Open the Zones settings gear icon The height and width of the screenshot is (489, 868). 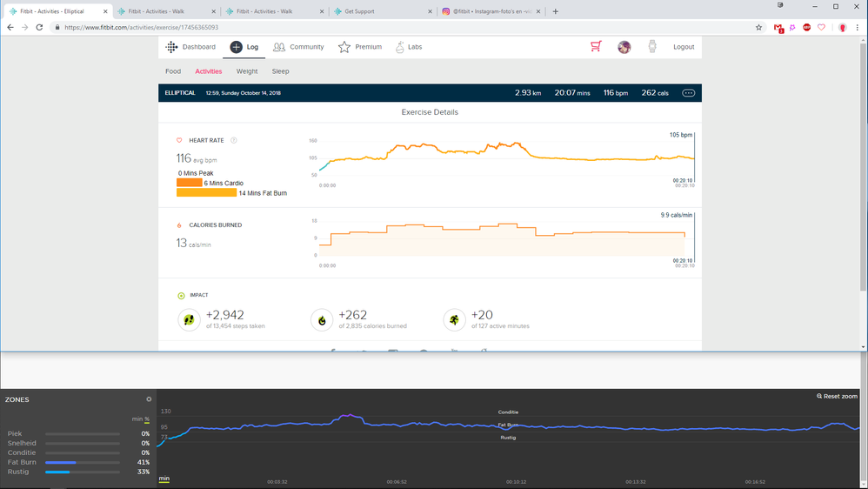point(149,399)
